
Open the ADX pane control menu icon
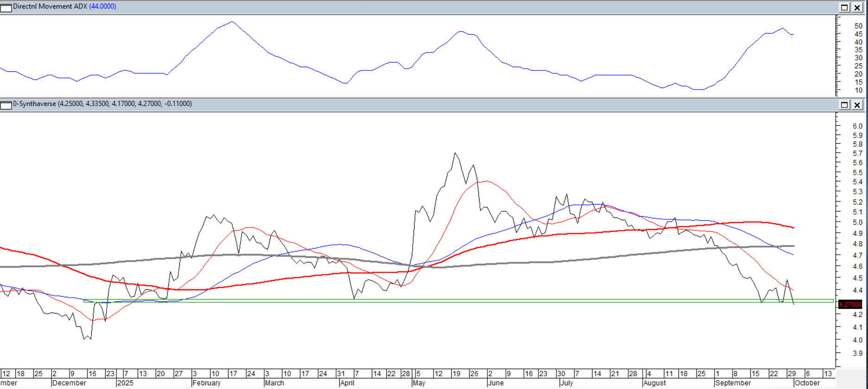coord(6,7)
